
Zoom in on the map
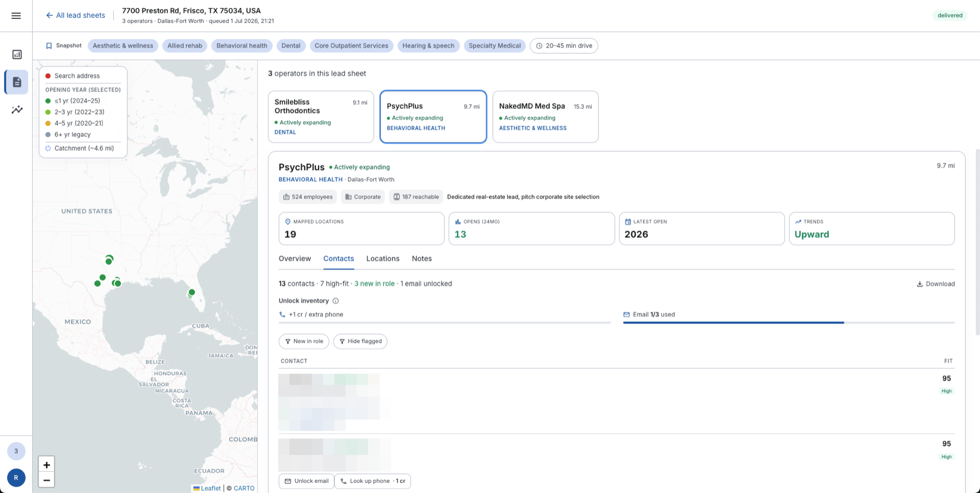coord(47,465)
